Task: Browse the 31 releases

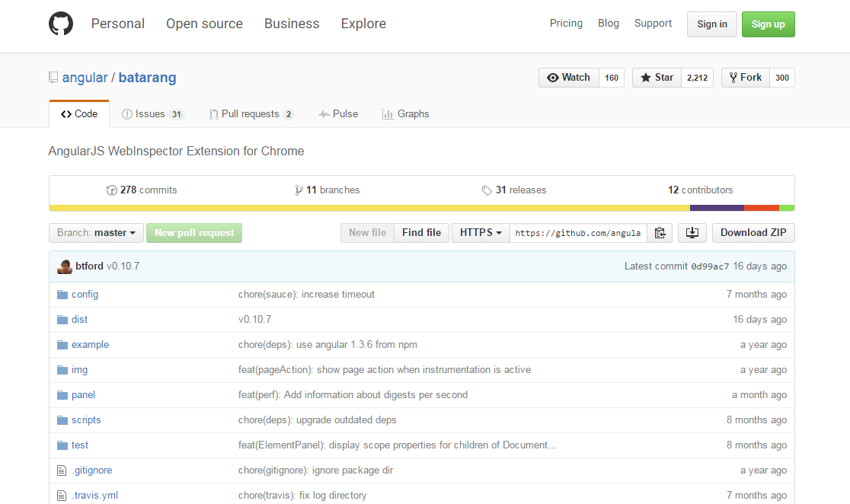Action: click(x=514, y=190)
